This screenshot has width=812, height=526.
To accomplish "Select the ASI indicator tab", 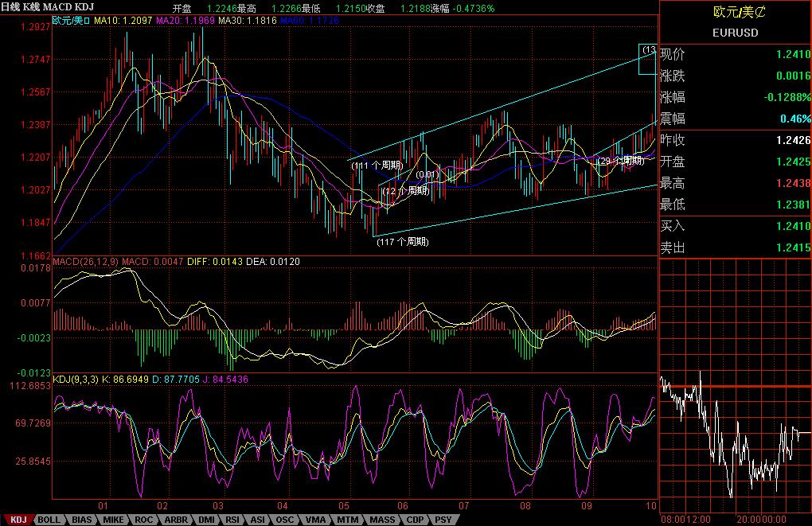I will (260, 520).
